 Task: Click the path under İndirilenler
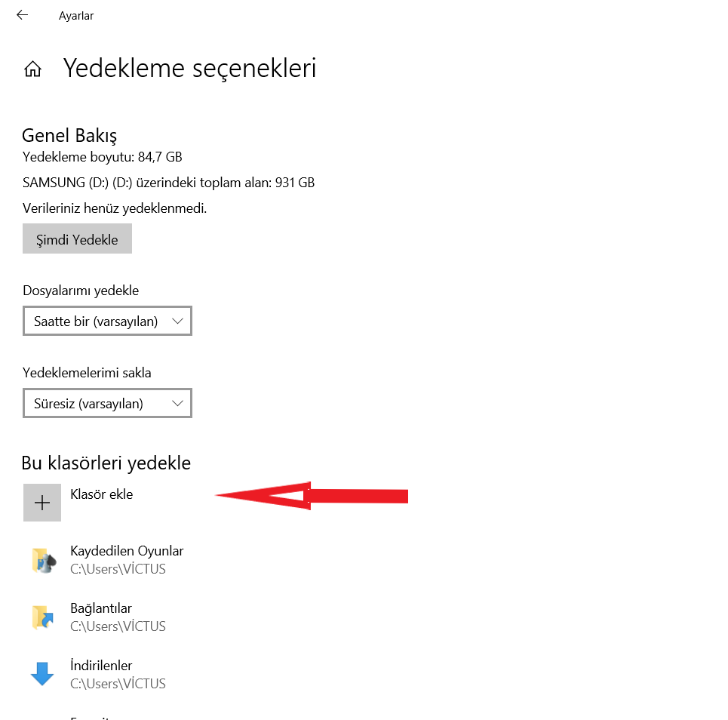point(118,684)
